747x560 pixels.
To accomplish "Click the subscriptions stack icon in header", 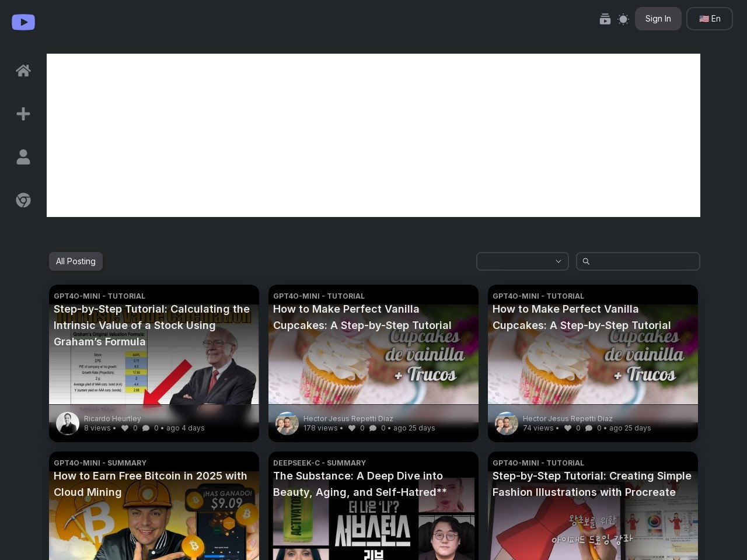I will (605, 19).
